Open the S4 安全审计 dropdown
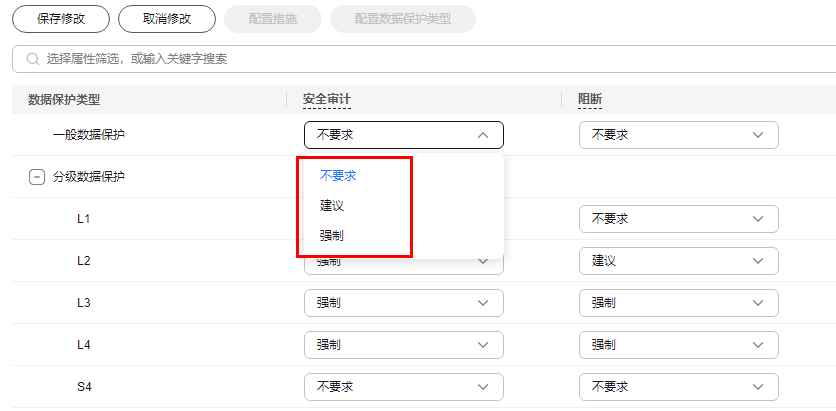Image resolution: width=836 pixels, height=411 pixels. [x=403, y=386]
